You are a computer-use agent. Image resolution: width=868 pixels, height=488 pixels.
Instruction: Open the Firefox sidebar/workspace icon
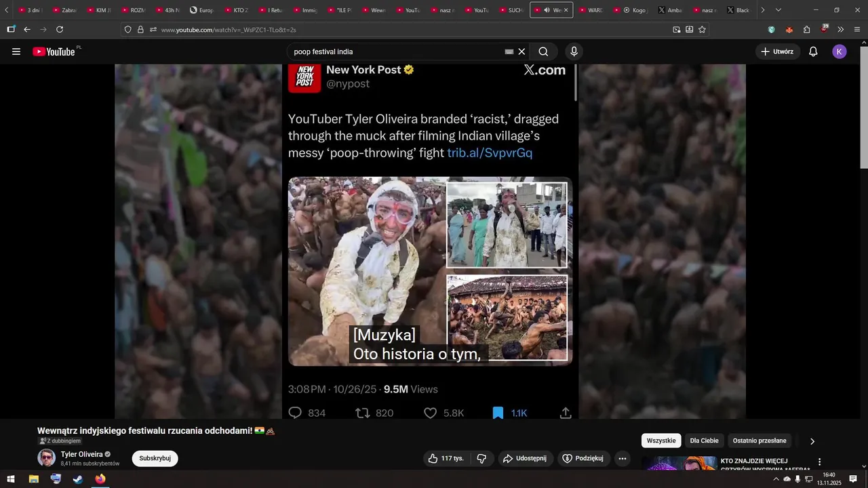click(x=11, y=29)
